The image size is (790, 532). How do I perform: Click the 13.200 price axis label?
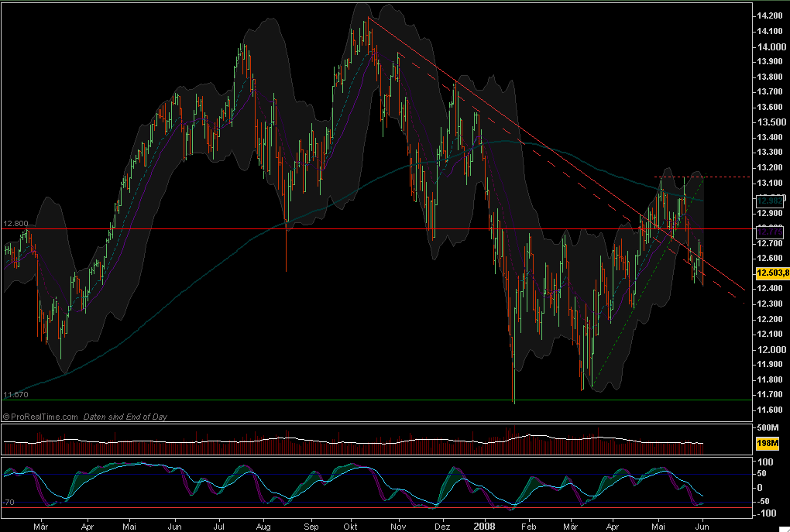coord(770,168)
